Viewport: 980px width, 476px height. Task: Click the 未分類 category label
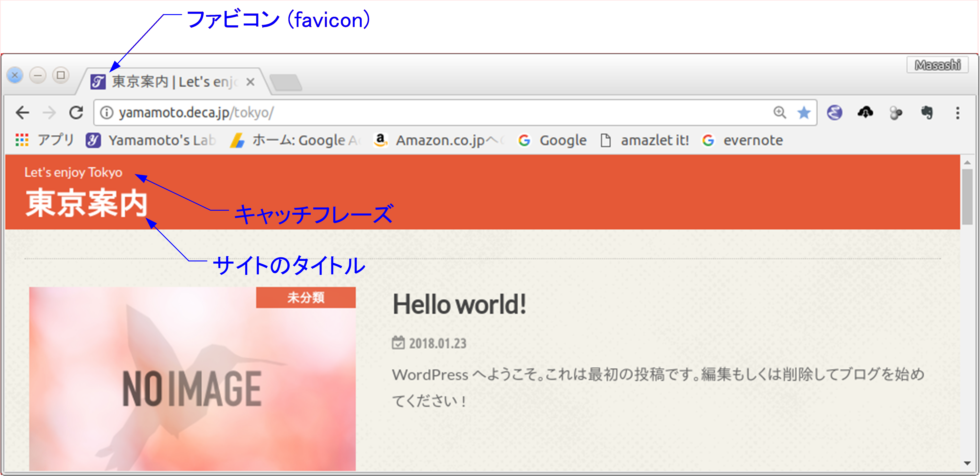click(x=306, y=297)
